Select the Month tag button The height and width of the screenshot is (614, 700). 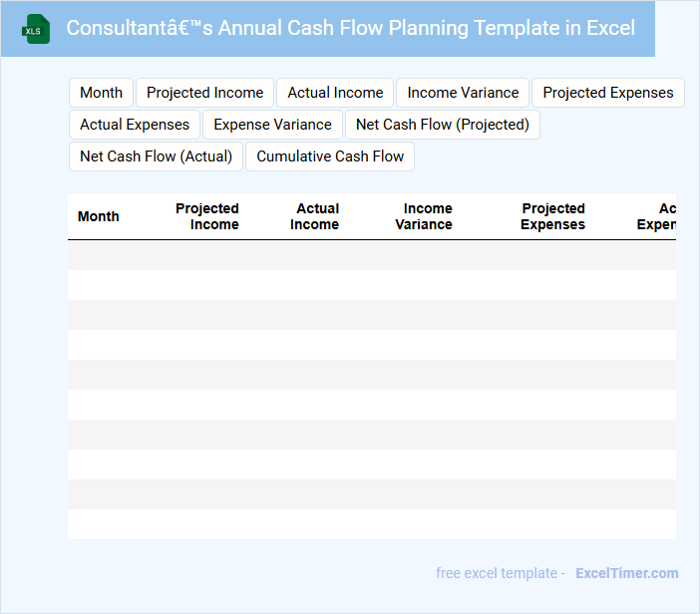click(x=101, y=93)
